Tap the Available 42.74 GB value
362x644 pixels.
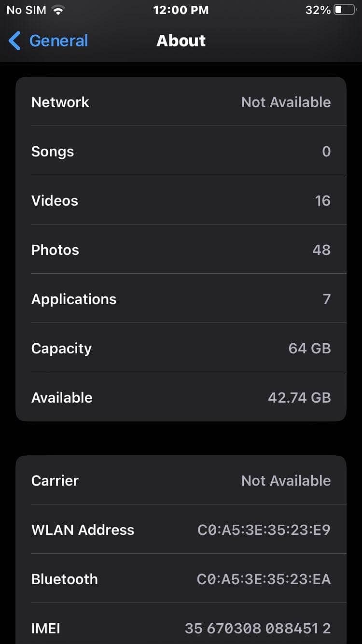[299, 397]
